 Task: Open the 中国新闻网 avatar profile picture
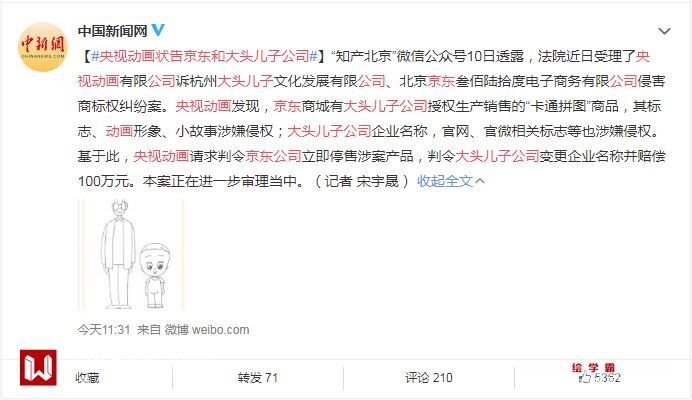click(x=42, y=47)
